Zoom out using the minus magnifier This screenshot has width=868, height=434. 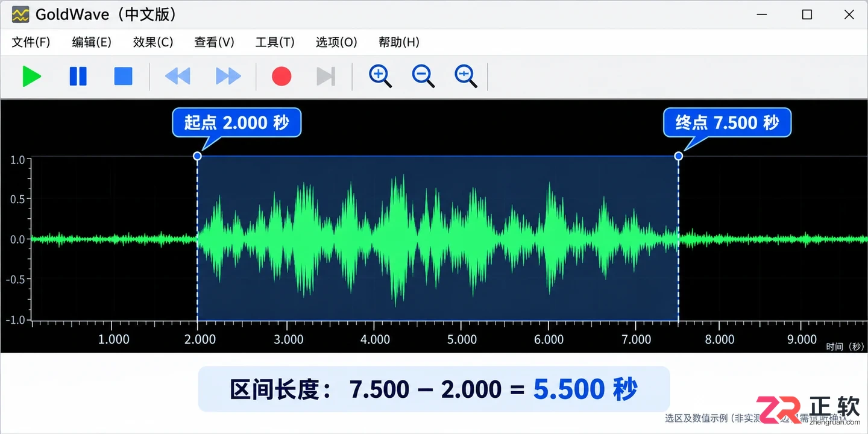pos(423,76)
